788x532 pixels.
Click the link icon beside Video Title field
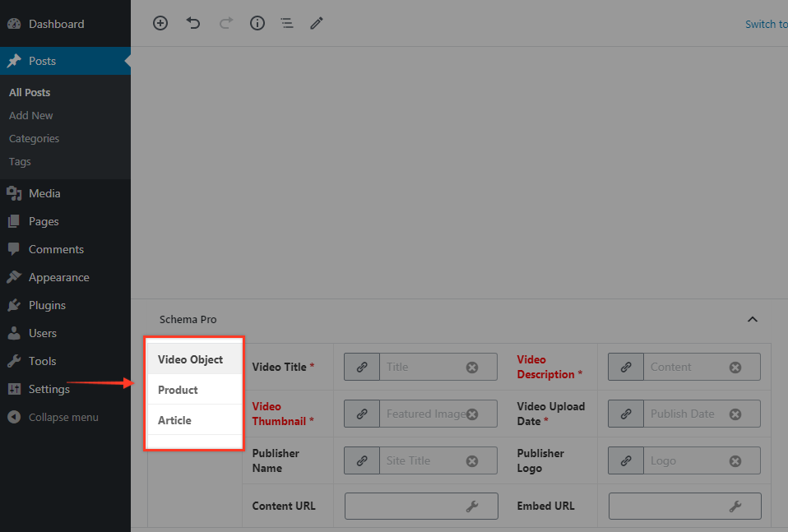[362, 367]
